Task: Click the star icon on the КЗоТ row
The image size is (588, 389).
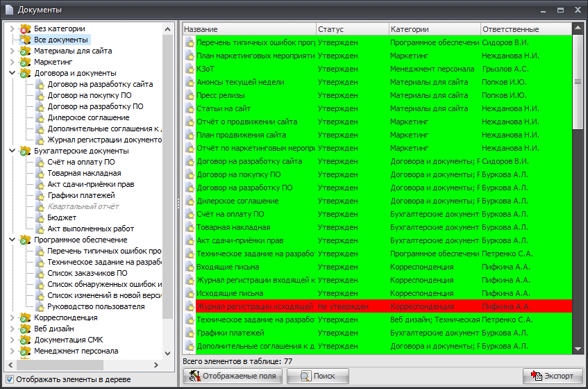Action: pyautogui.click(x=190, y=69)
